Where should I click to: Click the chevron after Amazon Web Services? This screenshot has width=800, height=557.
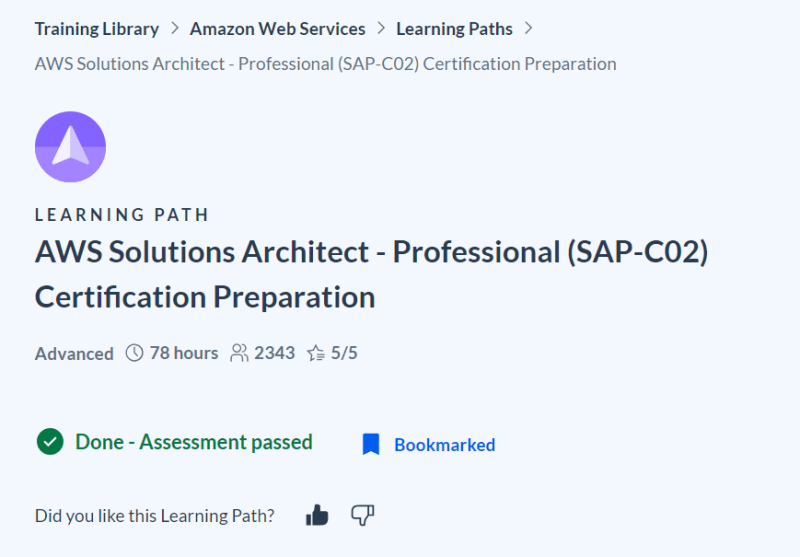pos(381,28)
